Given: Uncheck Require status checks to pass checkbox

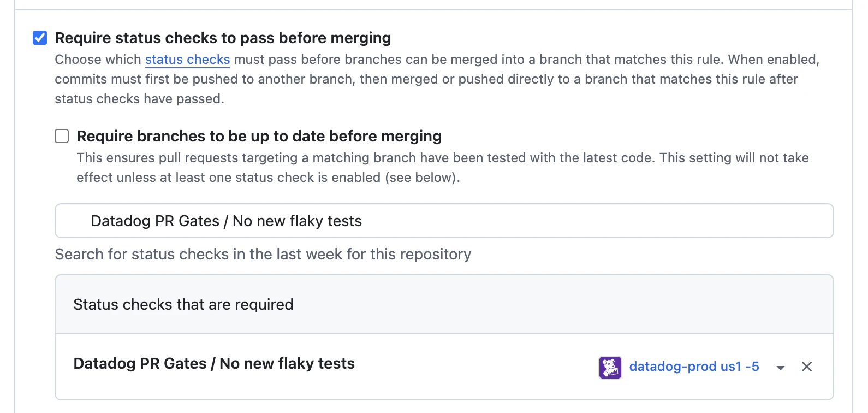Looking at the screenshot, I should click(x=40, y=38).
